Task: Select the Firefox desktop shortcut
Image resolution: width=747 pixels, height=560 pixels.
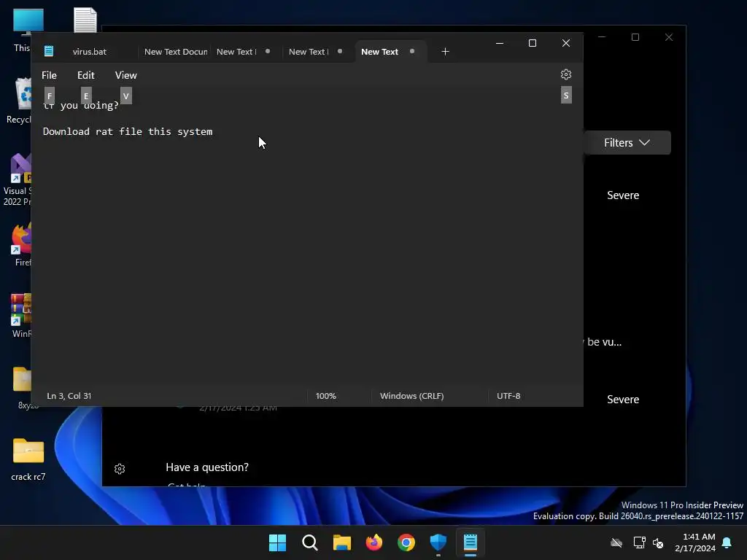Action: tap(22, 245)
